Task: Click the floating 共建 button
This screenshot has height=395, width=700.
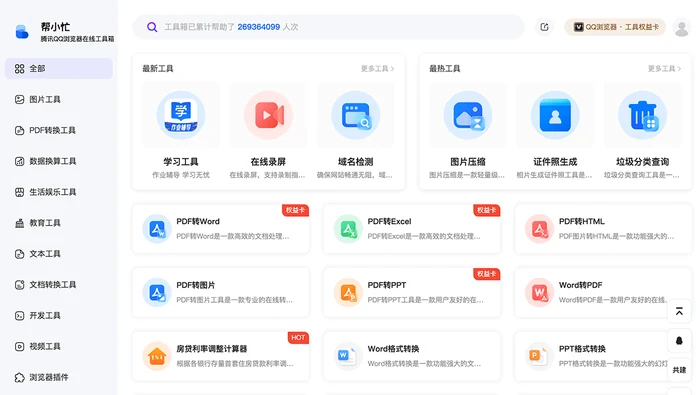Action: tap(679, 370)
